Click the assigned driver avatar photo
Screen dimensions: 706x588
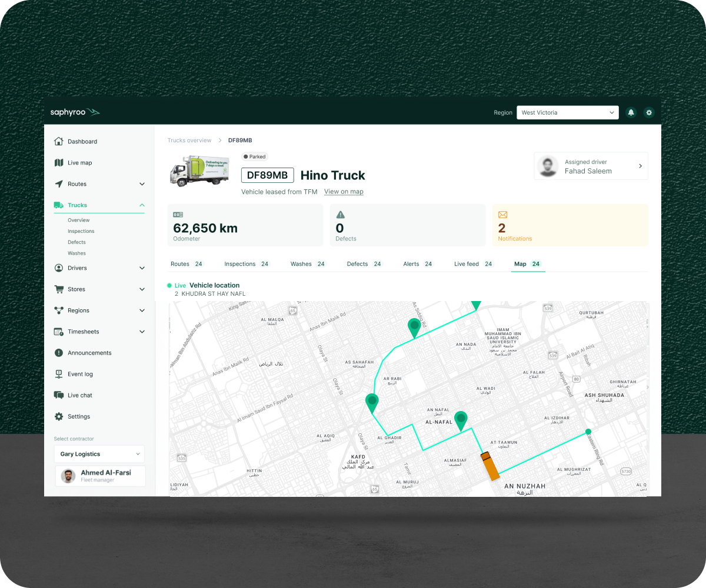pyautogui.click(x=548, y=166)
